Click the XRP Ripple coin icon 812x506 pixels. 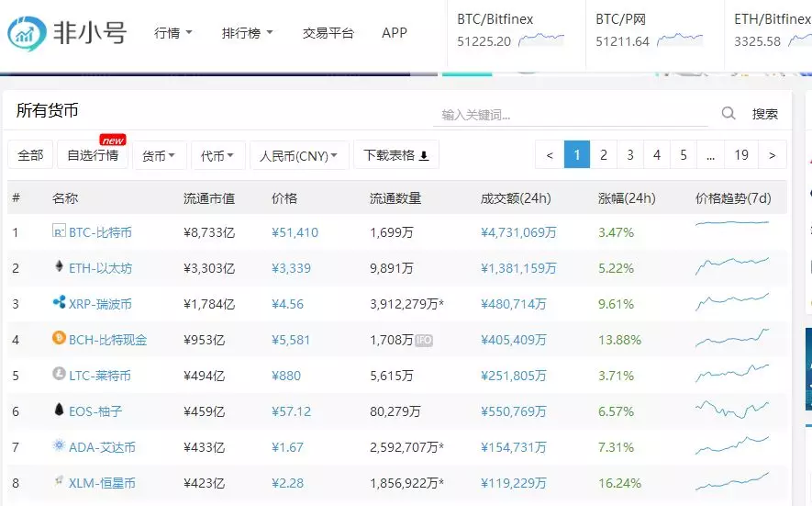59,302
